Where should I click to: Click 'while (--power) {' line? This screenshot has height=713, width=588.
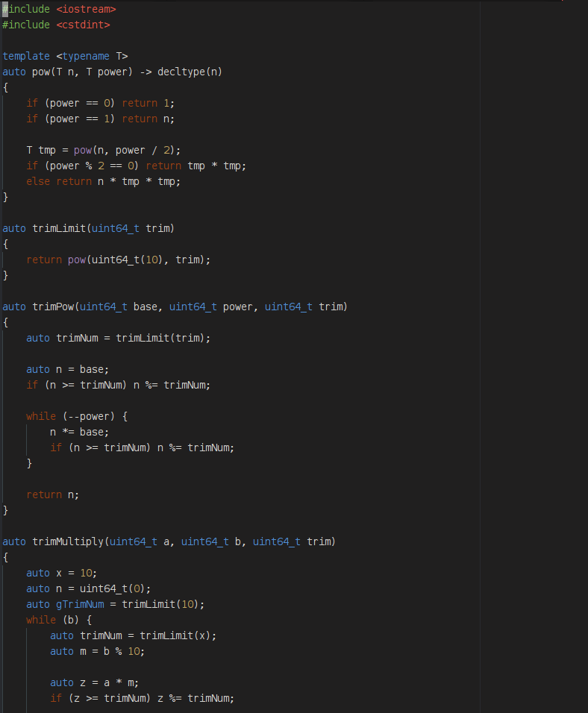77,416
